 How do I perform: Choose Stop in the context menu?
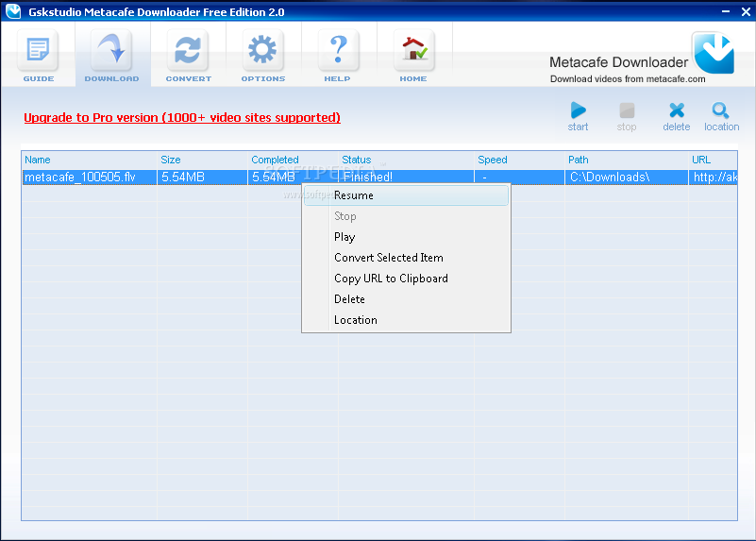406,216
